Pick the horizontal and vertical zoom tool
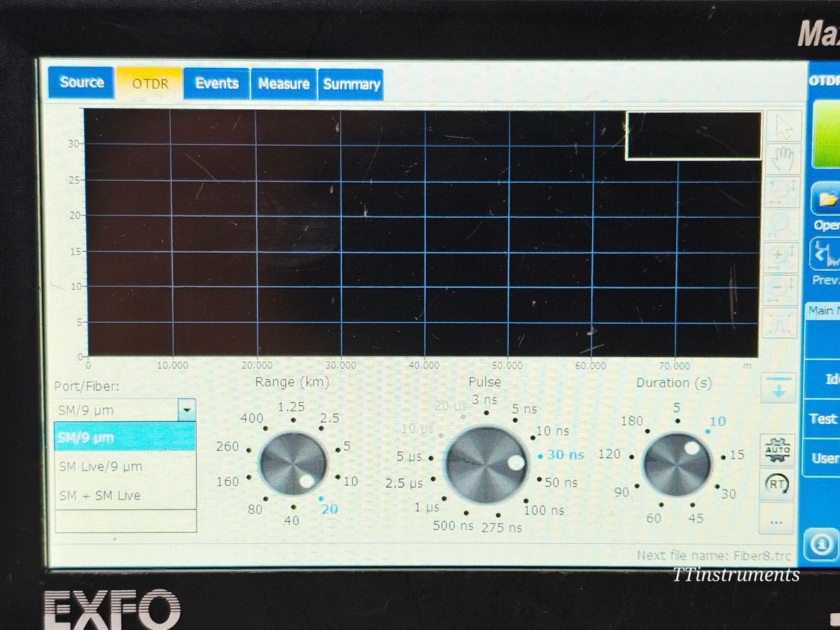 click(780, 193)
